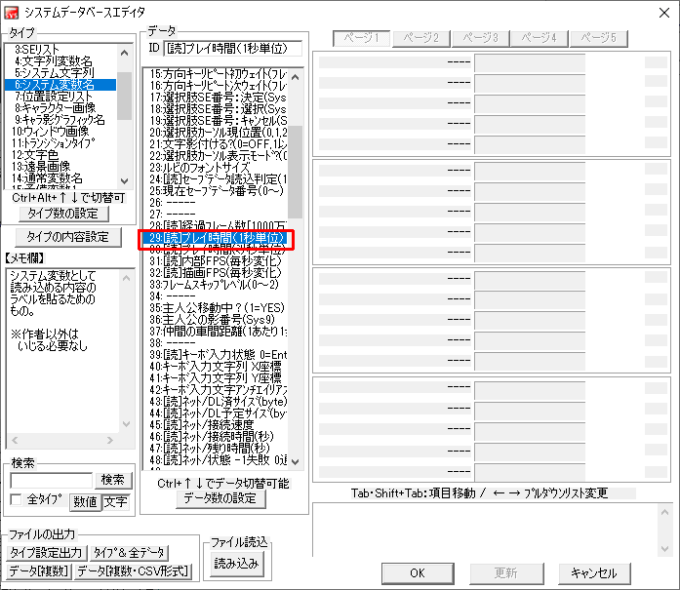Select type 8:キャラクター画像 in type list
The width and height of the screenshot is (680, 590).
(60, 108)
